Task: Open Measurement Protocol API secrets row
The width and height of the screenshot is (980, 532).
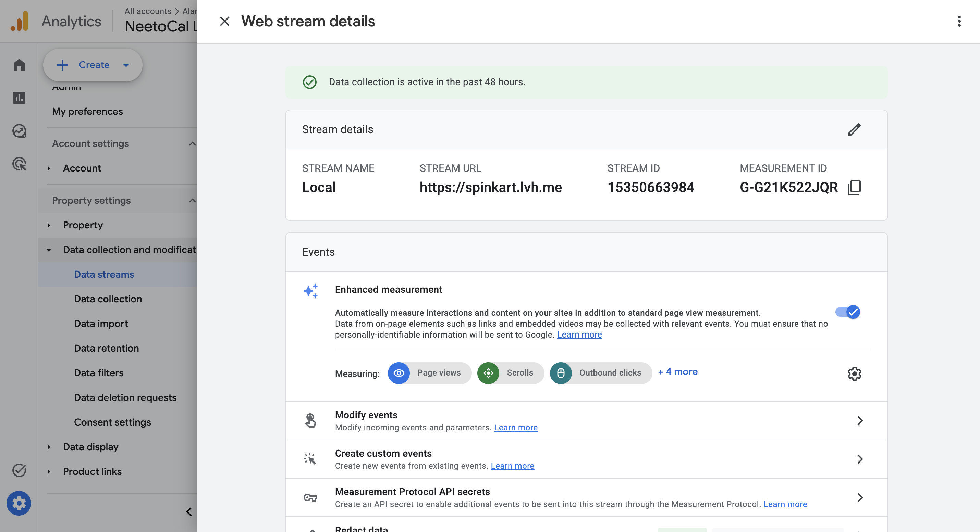Action: (586, 497)
